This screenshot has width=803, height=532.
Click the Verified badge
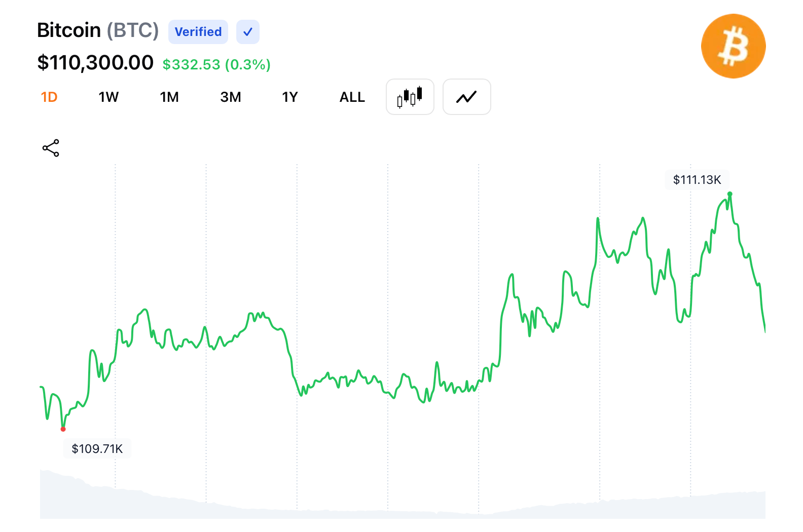pyautogui.click(x=198, y=32)
